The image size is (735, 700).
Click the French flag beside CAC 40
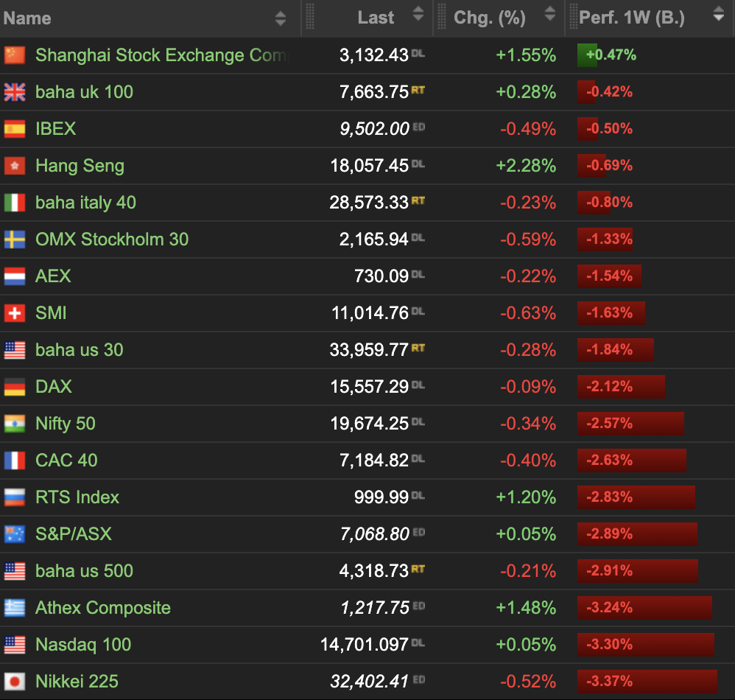tap(15, 461)
